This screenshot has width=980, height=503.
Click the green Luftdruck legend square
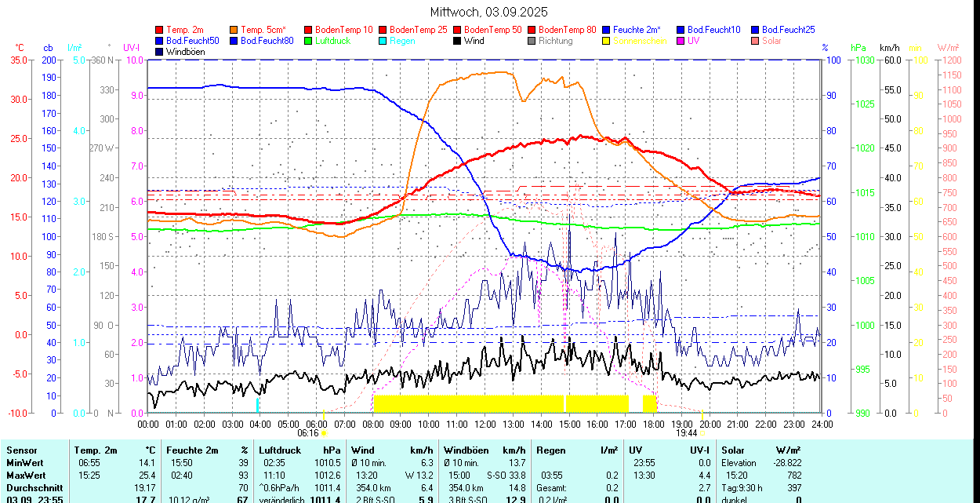[x=308, y=41]
